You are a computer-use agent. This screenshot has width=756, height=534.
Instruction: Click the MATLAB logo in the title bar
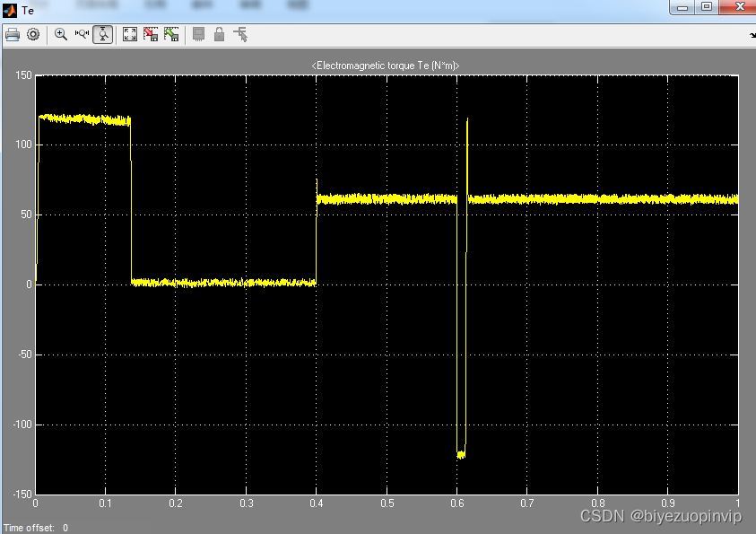(10, 11)
